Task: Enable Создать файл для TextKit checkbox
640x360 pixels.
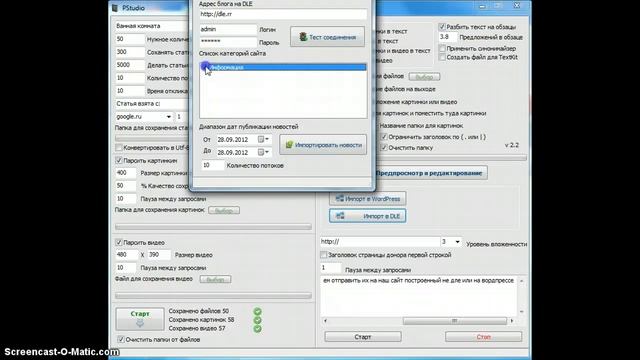Action: [x=442, y=58]
